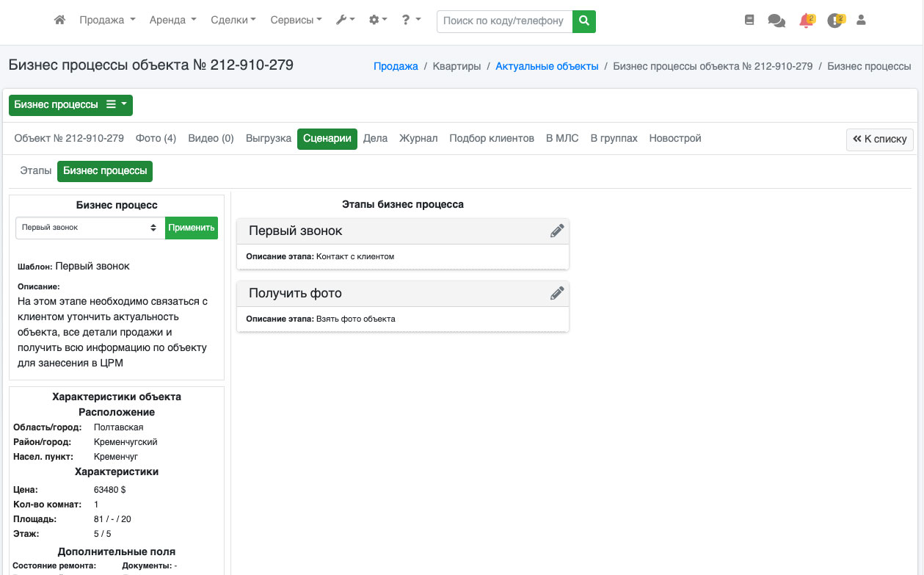Click the Шаблон: Первый звонок label

[x=73, y=266]
